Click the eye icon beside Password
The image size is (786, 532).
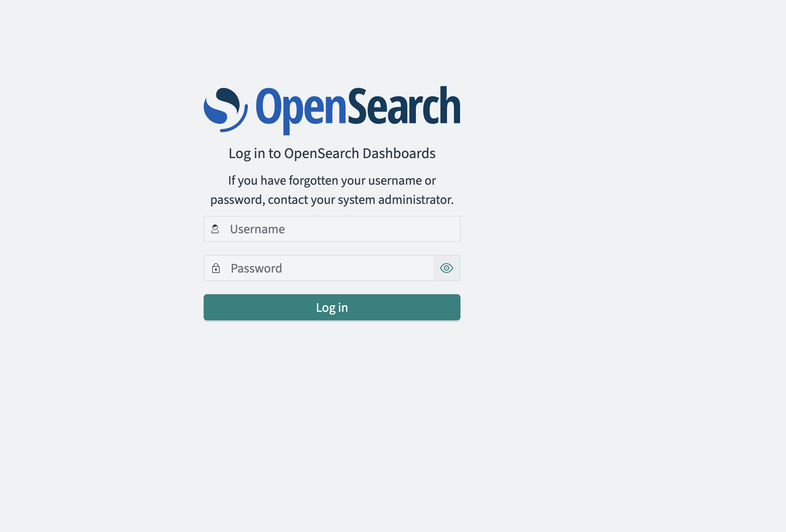(447, 268)
